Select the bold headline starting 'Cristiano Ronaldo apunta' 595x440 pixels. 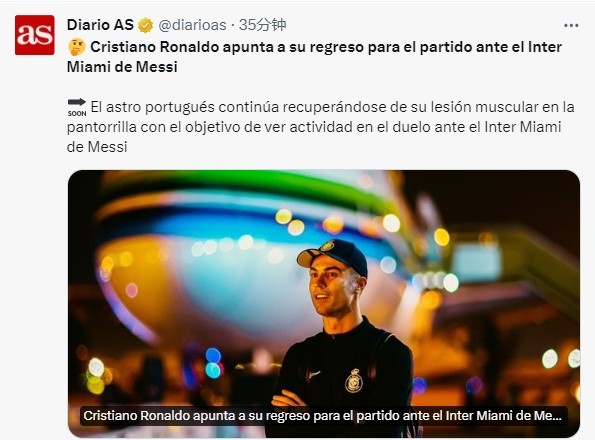pos(315,57)
